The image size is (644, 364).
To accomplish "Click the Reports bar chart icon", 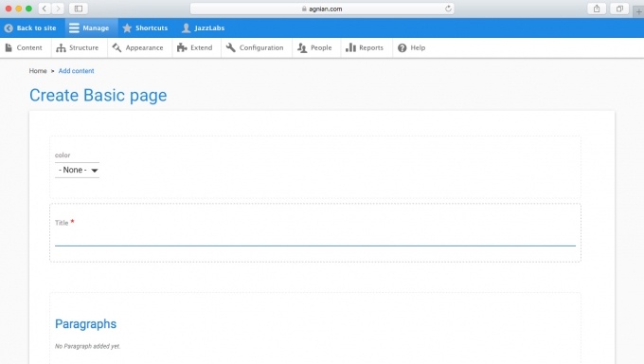I will click(350, 47).
